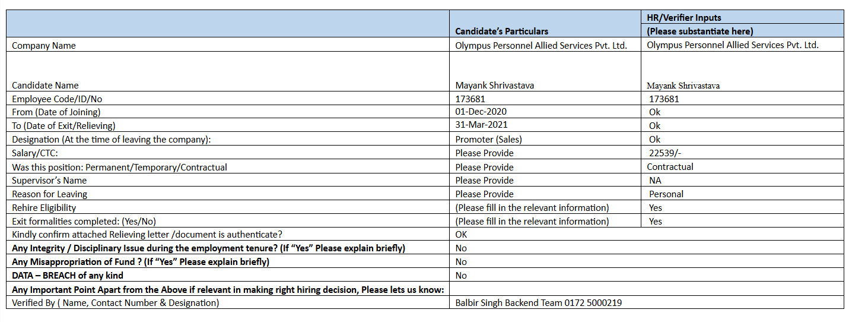Click the joining date 01-Dec-2020 cell
Image resolution: width=868 pixels, height=322 pixels.
[481, 112]
